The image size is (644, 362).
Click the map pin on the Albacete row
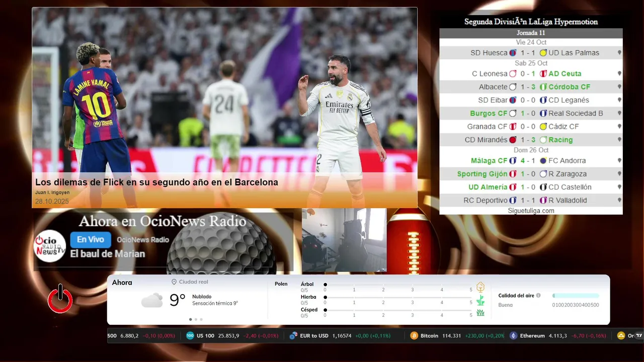[x=619, y=87]
